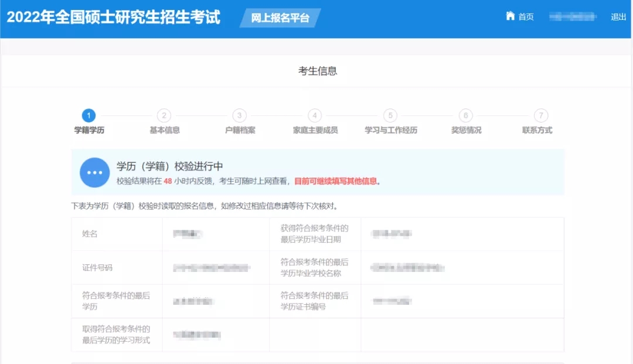633x364 pixels.
Task: Go to 户籍档案 step
Action: point(240,130)
